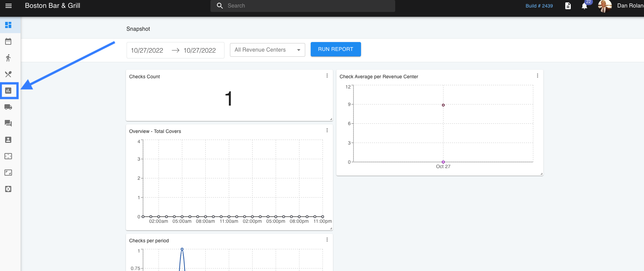Open the gear settings icon in sidebar
Viewport: 644px width, 271px height.
pos(8,189)
